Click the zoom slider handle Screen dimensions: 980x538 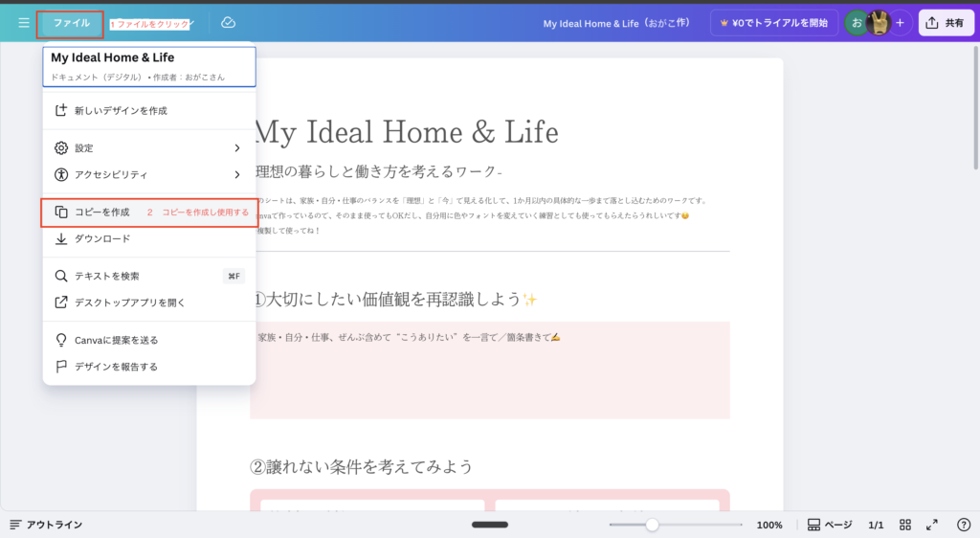click(x=652, y=525)
